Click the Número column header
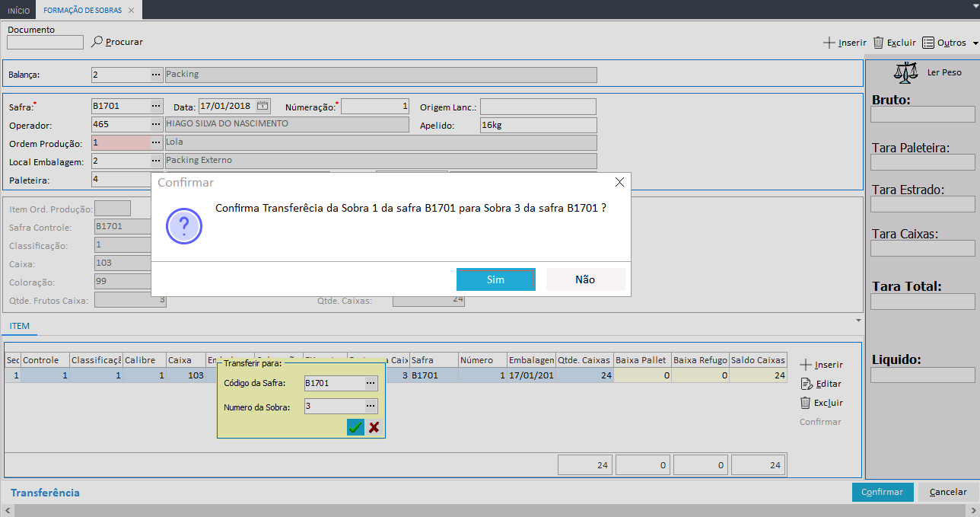 tap(482, 360)
